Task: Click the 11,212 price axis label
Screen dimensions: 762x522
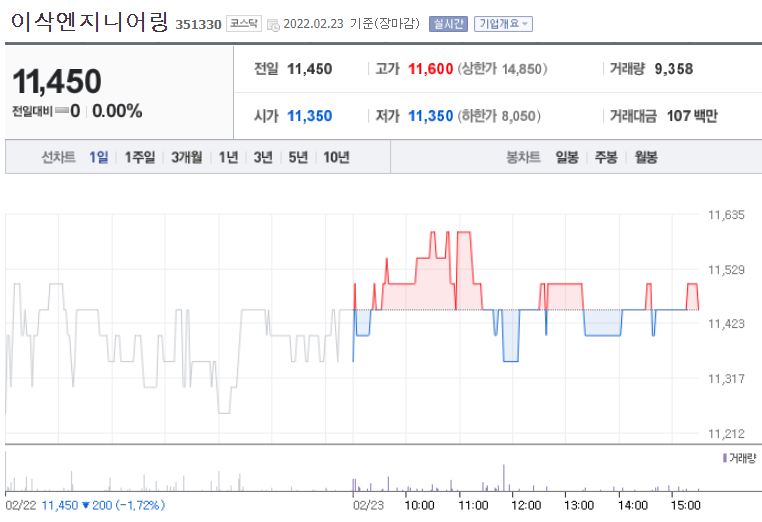Action: pyautogui.click(x=726, y=434)
